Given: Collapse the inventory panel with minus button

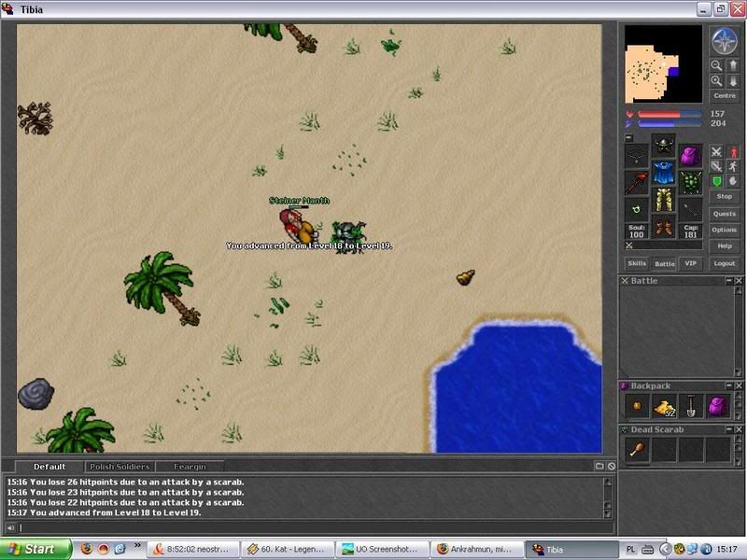Looking at the screenshot, I should (628, 137).
